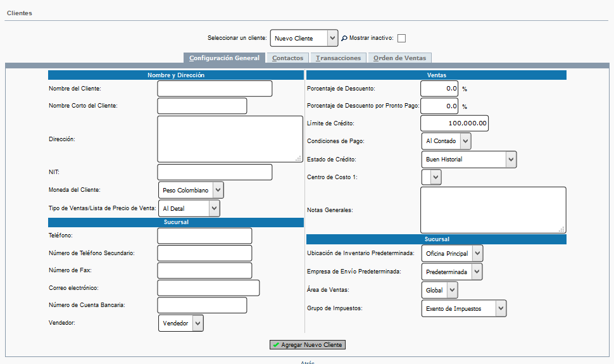Focus the Nombre del Cliente field

click(x=215, y=89)
